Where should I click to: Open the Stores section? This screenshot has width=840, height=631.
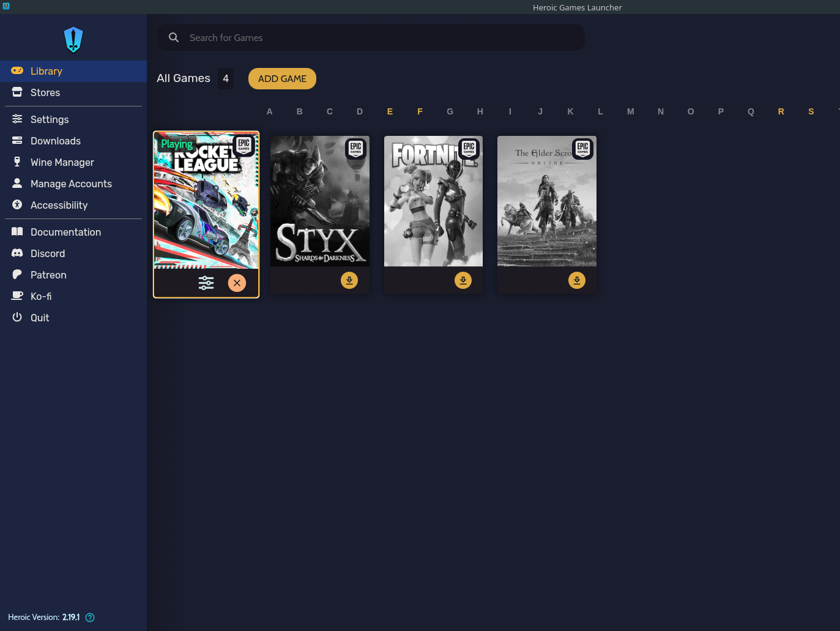pyautogui.click(x=73, y=92)
